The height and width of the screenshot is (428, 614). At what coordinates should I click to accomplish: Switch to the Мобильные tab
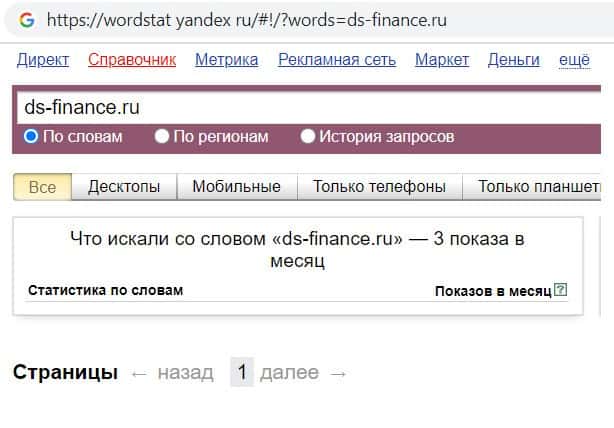pos(237,187)
